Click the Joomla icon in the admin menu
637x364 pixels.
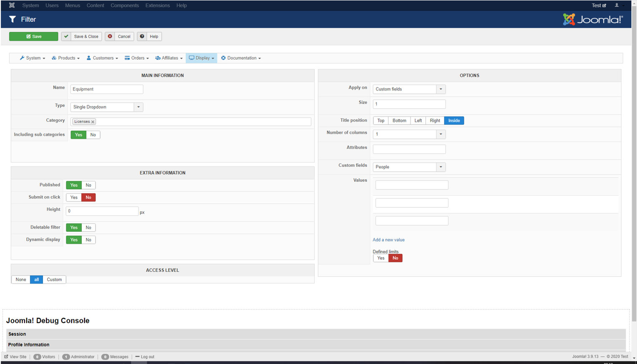click(12, 5)
